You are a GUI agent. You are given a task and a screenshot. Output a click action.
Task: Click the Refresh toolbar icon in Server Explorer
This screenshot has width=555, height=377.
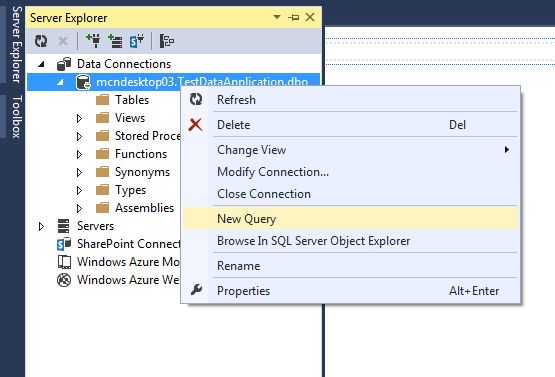(x=41, y=41)
